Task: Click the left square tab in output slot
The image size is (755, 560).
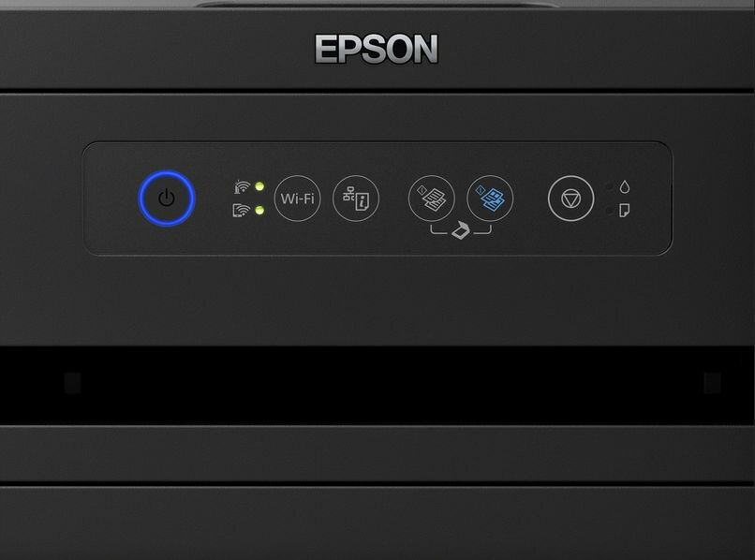Action: click(72, 383)
